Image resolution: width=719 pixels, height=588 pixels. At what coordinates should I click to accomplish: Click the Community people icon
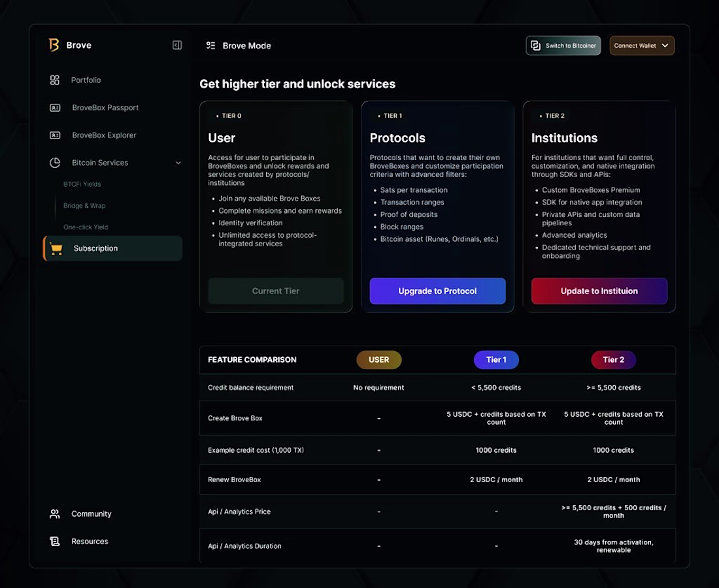coord(55,514)
